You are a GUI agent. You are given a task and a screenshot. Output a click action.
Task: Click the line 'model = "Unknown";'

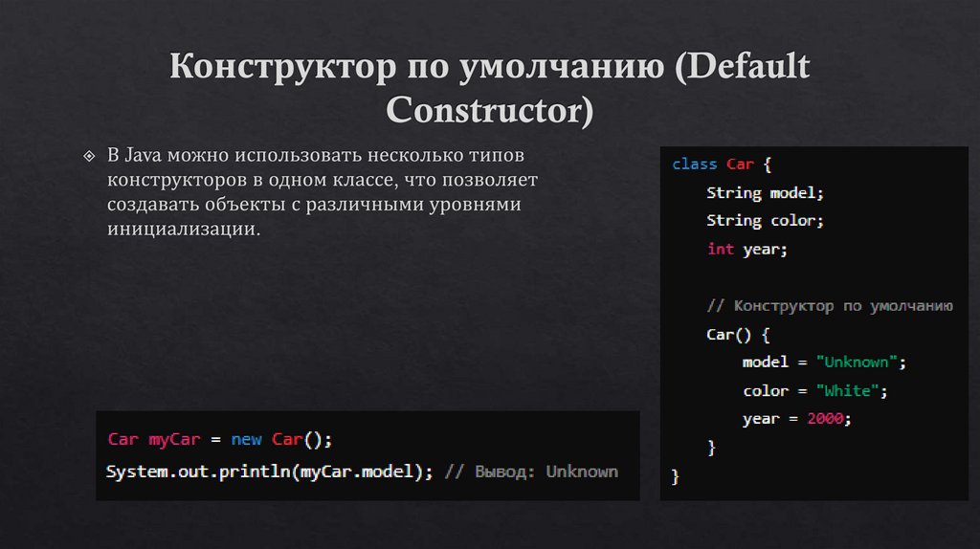(824, 362)
